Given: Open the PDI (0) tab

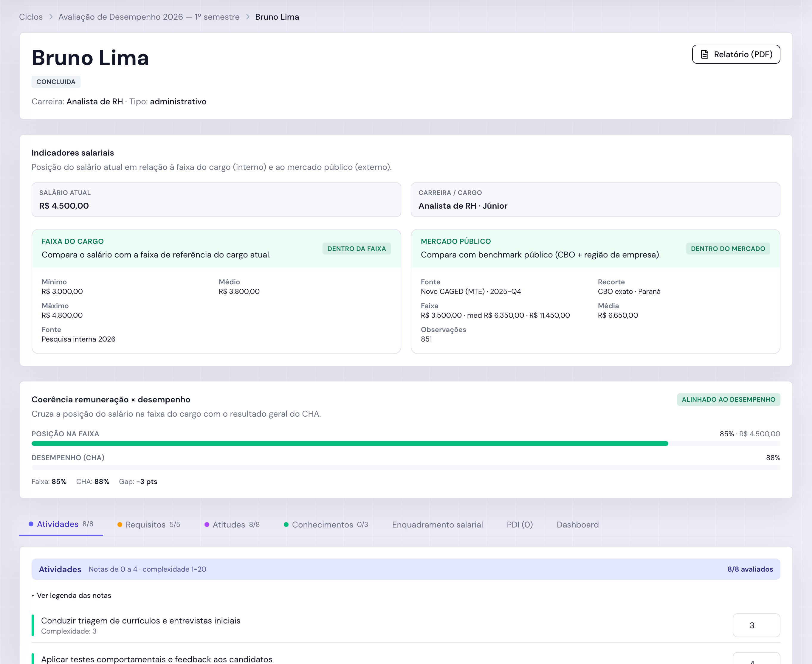Looking at the screenshot, I should point(520,525).
